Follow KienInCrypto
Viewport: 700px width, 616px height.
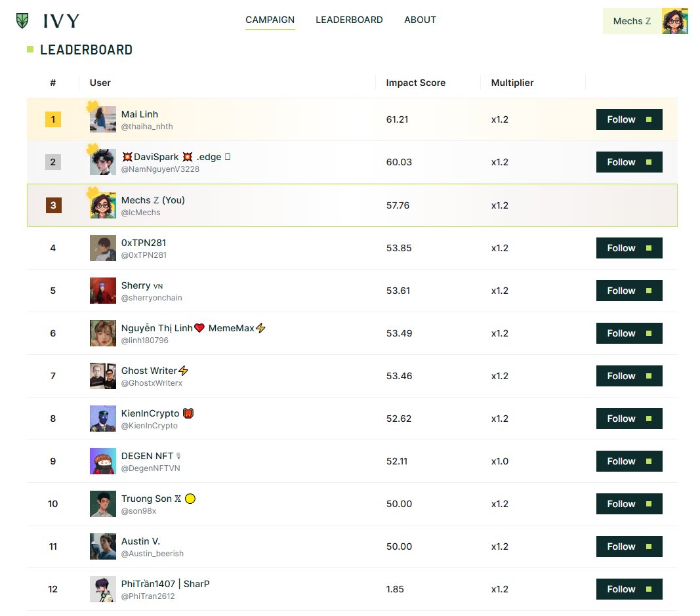coord(629,419)
